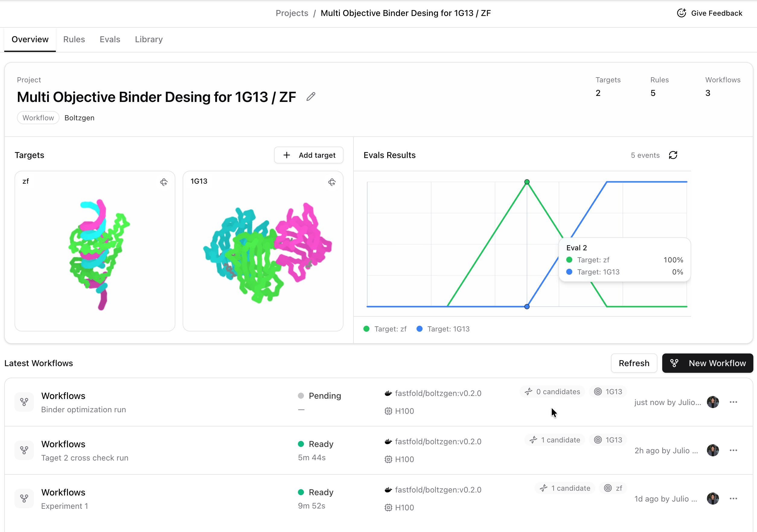This screenshot has width=757, height=532.
Task: Switch to the Rules tab
Action: [74, 40]
